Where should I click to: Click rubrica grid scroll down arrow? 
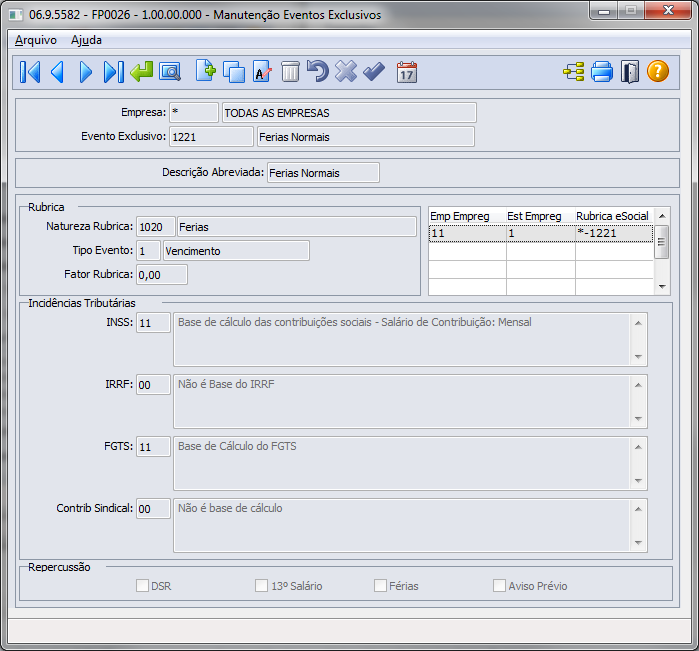pyautogui.click(x=662, y=286)
